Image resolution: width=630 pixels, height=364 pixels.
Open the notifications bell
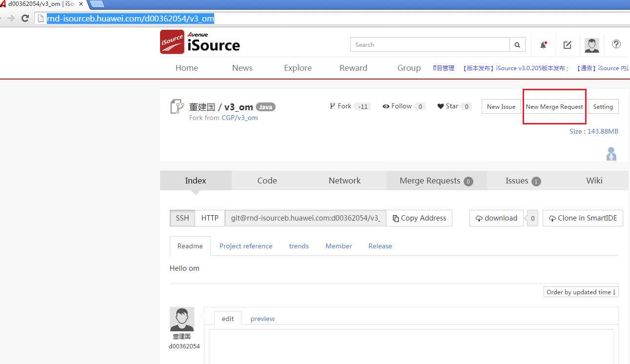[543, 45]
